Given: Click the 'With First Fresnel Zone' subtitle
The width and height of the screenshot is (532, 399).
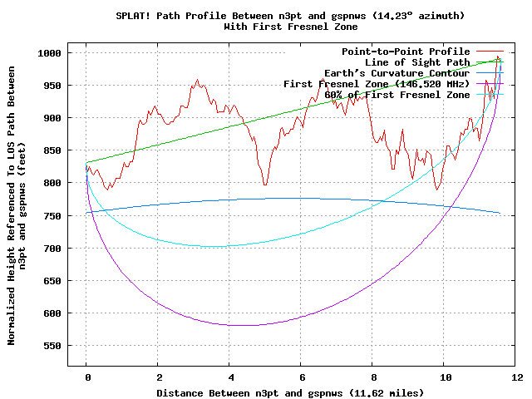Looking at the screenshot, I should (266, 27).
